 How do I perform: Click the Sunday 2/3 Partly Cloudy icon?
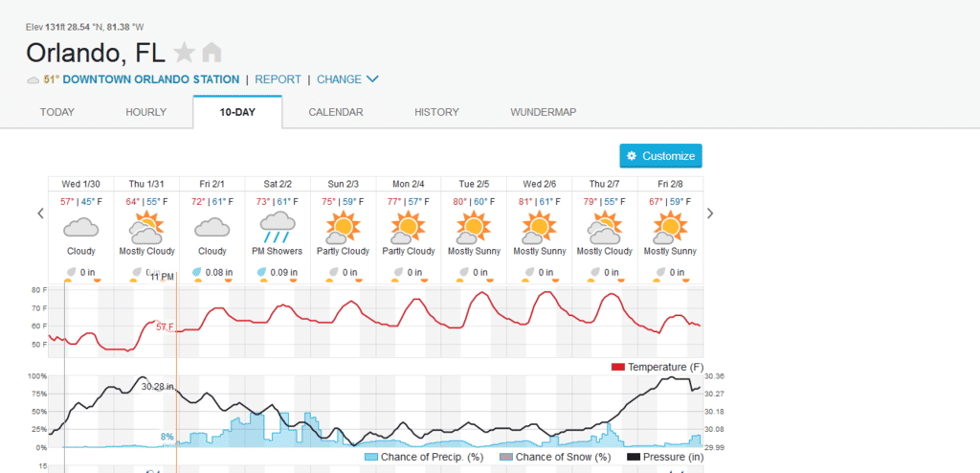tap(343, 228)
